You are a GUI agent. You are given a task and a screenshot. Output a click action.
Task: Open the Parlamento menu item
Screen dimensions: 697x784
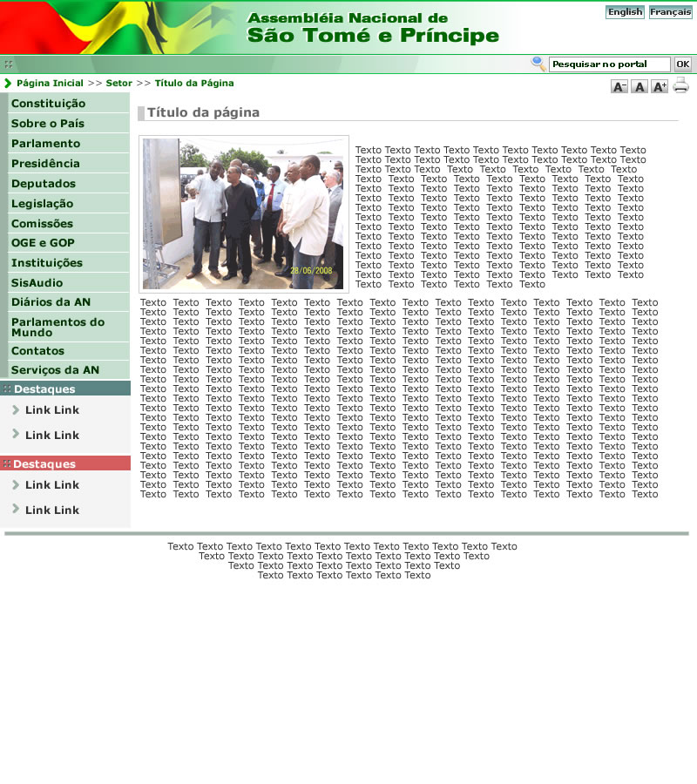tap(45, 144)
